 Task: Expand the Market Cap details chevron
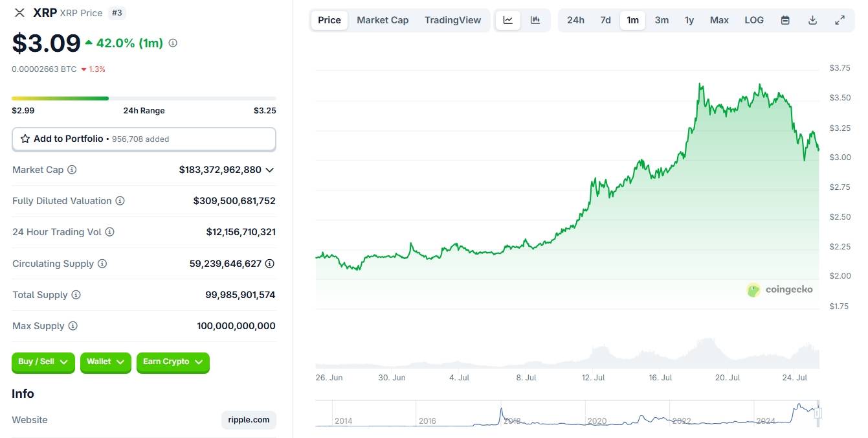pos(270,170)
